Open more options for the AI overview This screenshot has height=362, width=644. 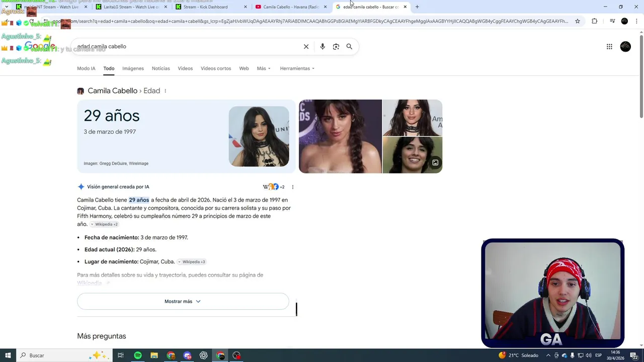292,187
